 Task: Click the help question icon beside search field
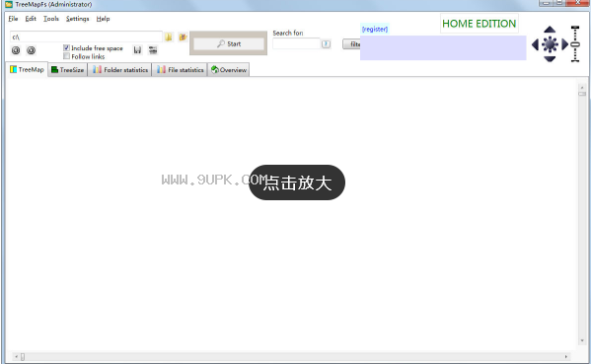click(326, 44)
